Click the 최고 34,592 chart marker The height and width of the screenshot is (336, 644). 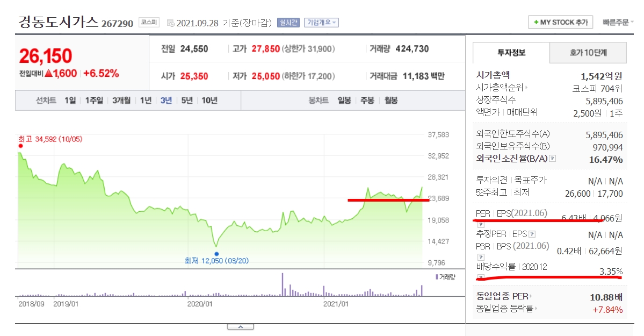click(x=20, y=146)
